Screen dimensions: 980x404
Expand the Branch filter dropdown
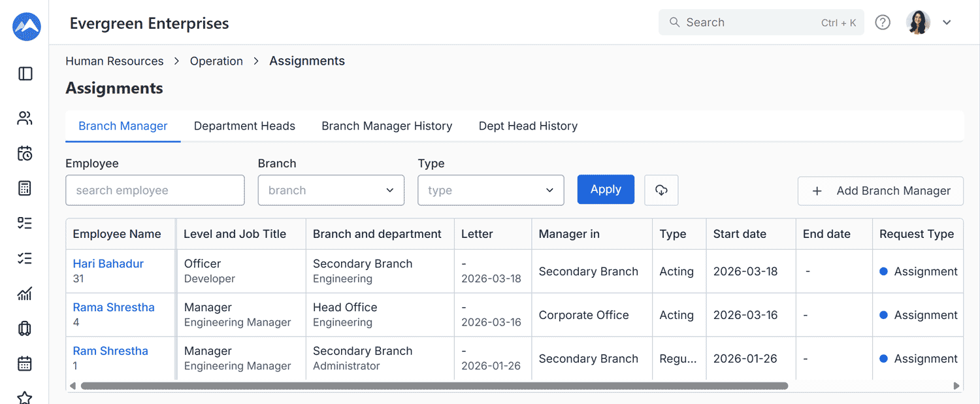[331, 190]
